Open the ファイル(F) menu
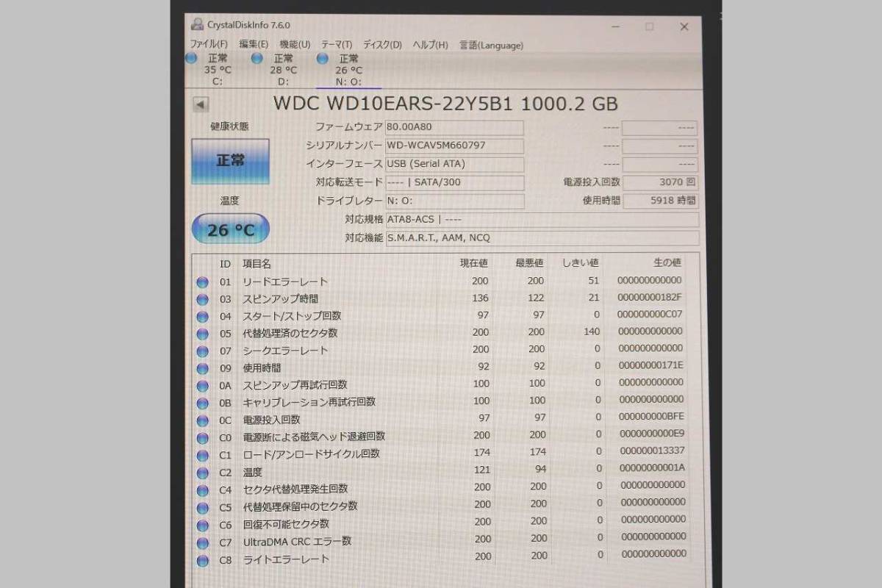The height and width of the screenshot is (588, 882). point(209,45)
